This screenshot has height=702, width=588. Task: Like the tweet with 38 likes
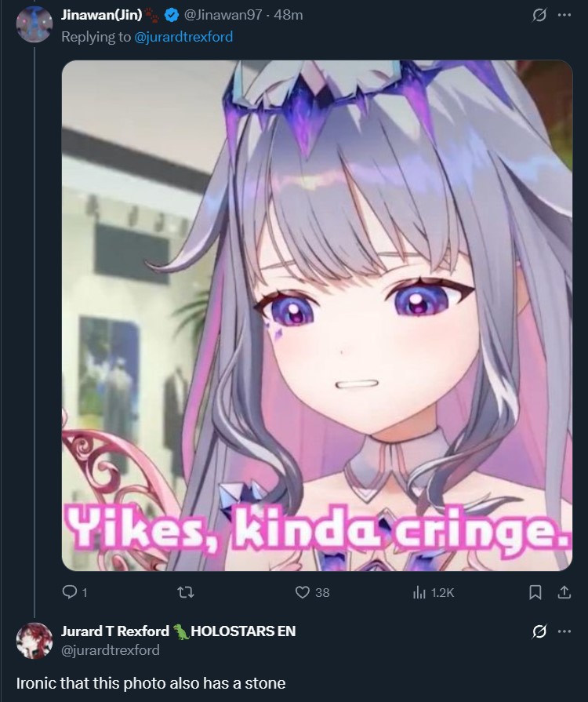click(x=303, y=592)
